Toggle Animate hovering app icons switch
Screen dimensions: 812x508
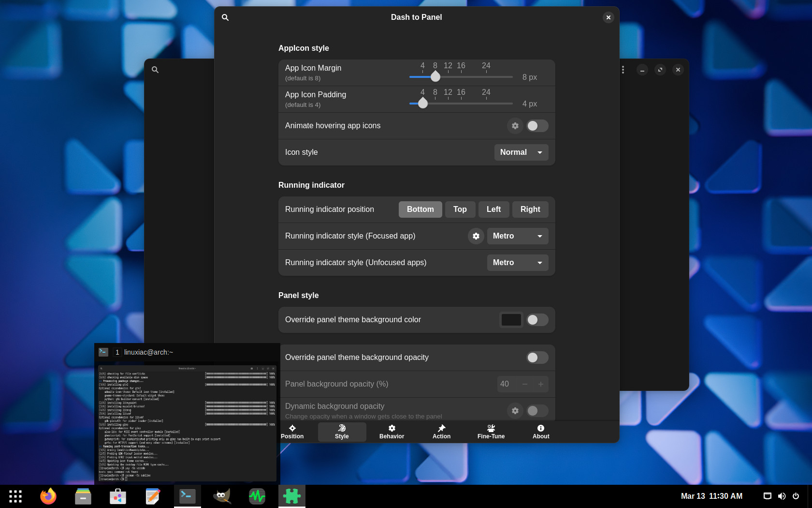point(537,126)
